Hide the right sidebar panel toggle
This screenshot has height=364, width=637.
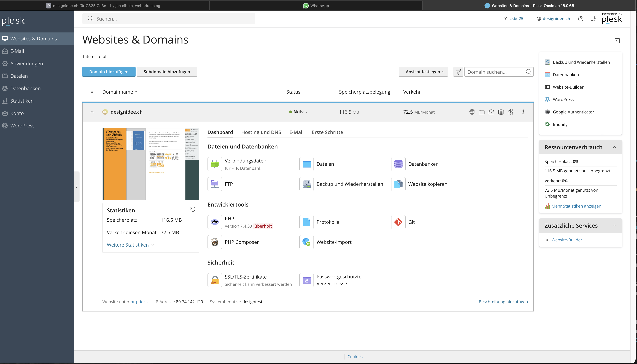click(x=617, y=41)
